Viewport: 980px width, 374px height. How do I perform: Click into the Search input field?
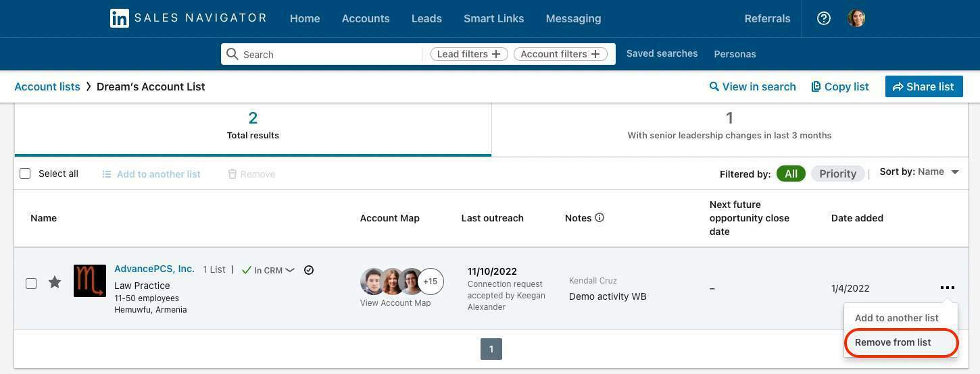coord(331,54)
